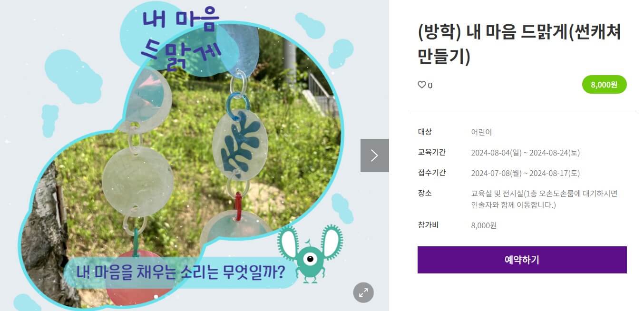Viewport: 644px width, 311px height.
Task: Click the green 8,000원 price badge
Action: [x=604, y=85]
